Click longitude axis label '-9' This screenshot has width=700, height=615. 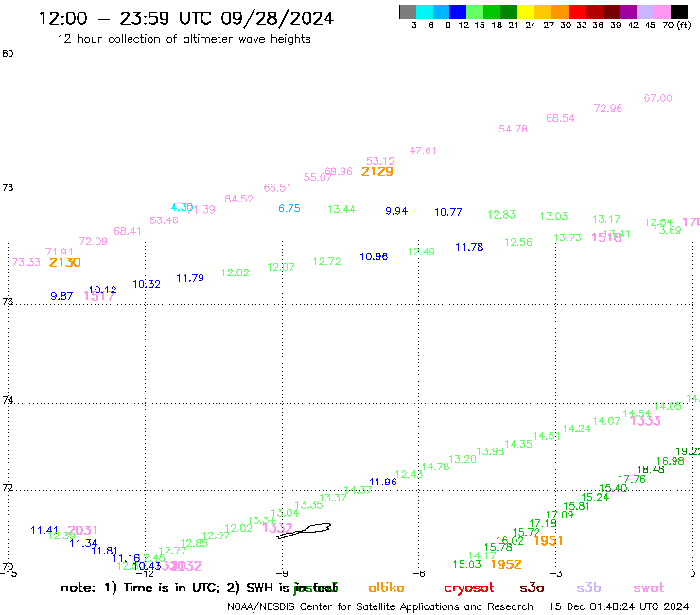pos(282,574)
